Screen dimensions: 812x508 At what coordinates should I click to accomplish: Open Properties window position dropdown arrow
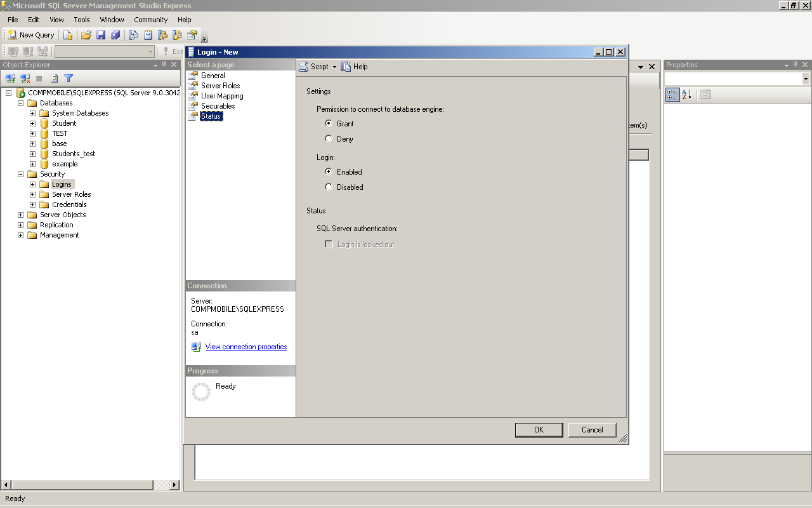click(x=787, y=65)
